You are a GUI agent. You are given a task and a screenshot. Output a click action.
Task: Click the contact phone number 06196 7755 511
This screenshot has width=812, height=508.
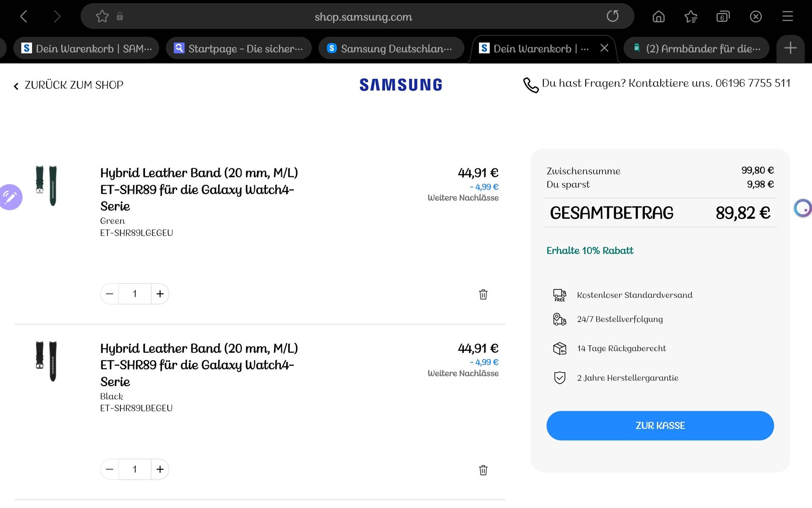pyautogui.click(x=753, y=83)
